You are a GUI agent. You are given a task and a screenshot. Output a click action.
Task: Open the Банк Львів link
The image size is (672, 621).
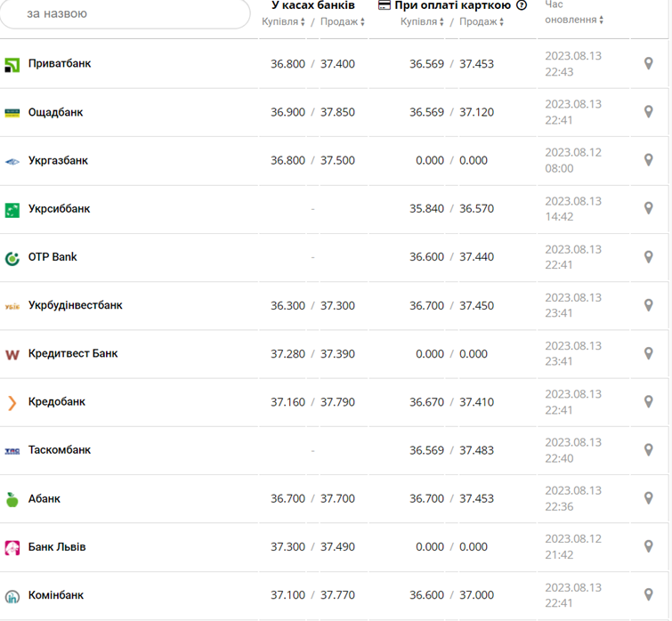tap(57, 546)
